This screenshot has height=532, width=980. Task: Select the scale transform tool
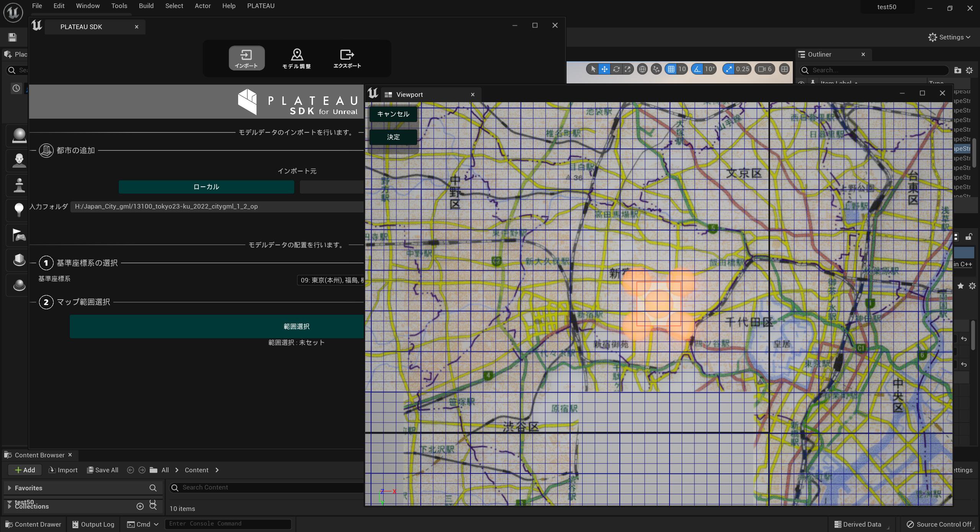(627, 69)
